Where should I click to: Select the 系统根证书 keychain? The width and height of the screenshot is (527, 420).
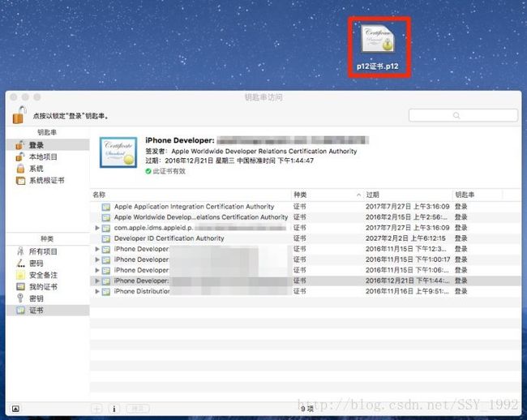(x=48, y=181)
